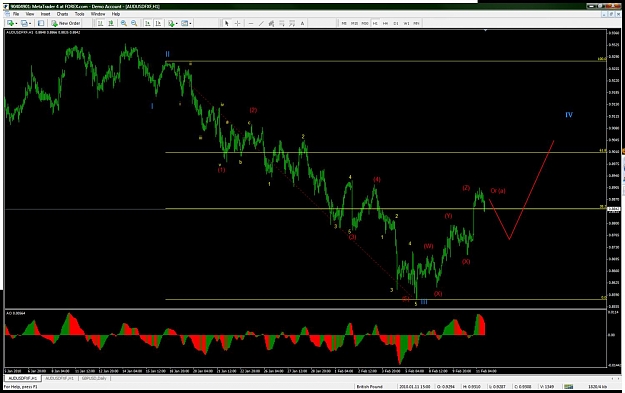Click the 1520/4 kb traffic indicator
Image resolution: width=625 pixels, height=393 pixels.
pos(597,387)
